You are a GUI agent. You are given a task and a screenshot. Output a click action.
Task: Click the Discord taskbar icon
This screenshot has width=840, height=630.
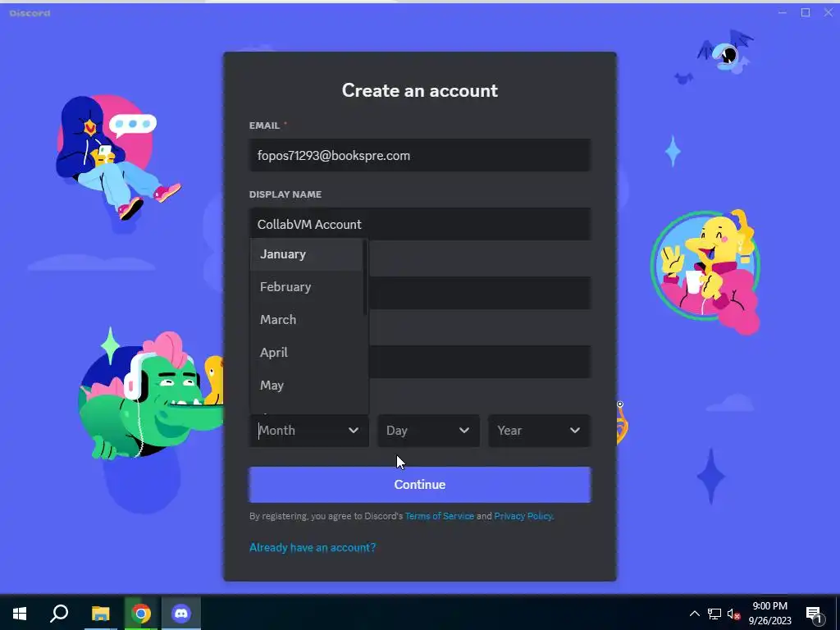tap(181, 614)
